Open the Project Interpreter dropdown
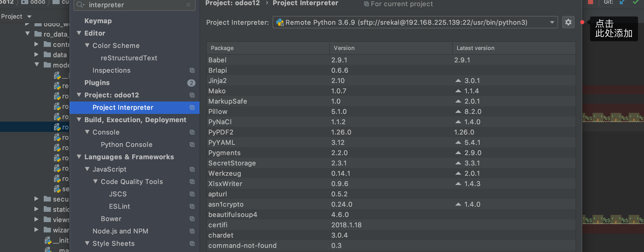 click(x=552, y=22)
